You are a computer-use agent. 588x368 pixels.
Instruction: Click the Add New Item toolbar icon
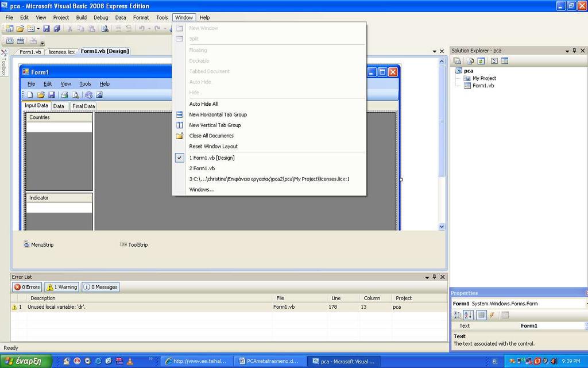[31, 29]
